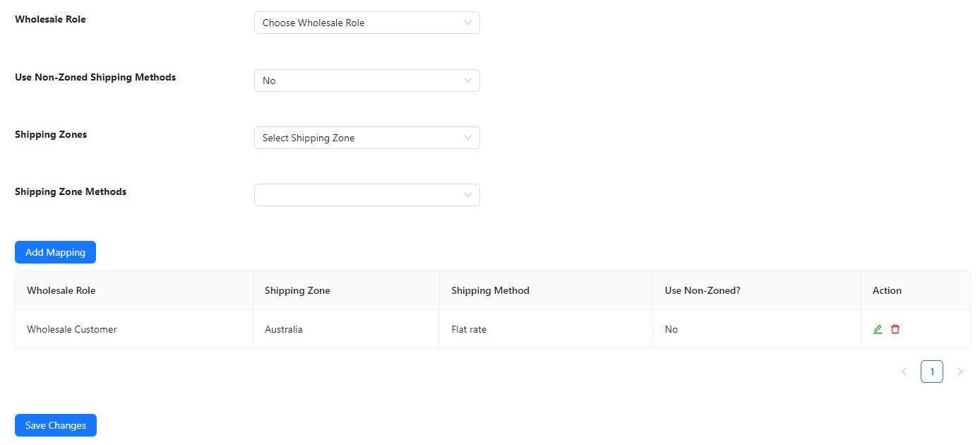This screenshot has height=445, width=980.
Task: Open the Choose Wholesale Role dropdown
Action: tap(366, 23)
